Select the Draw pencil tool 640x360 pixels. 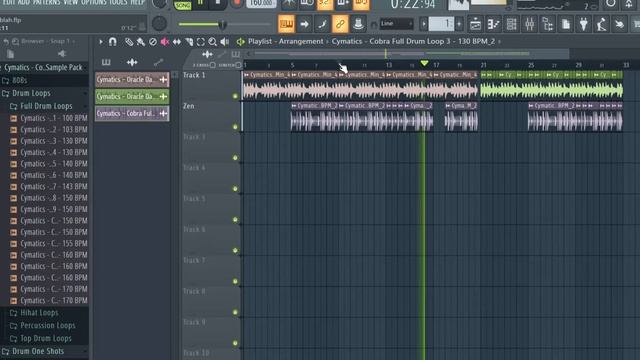point(129,42)
